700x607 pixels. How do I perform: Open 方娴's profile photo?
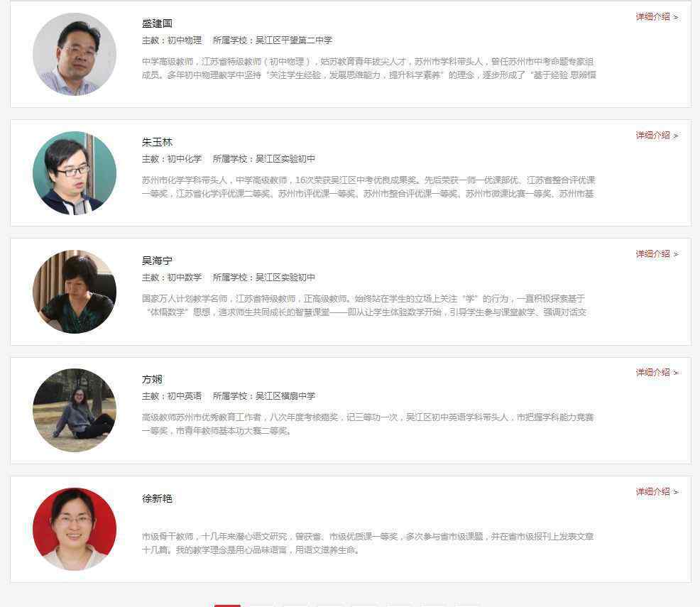pyautogui.click(x=75, y=410)
